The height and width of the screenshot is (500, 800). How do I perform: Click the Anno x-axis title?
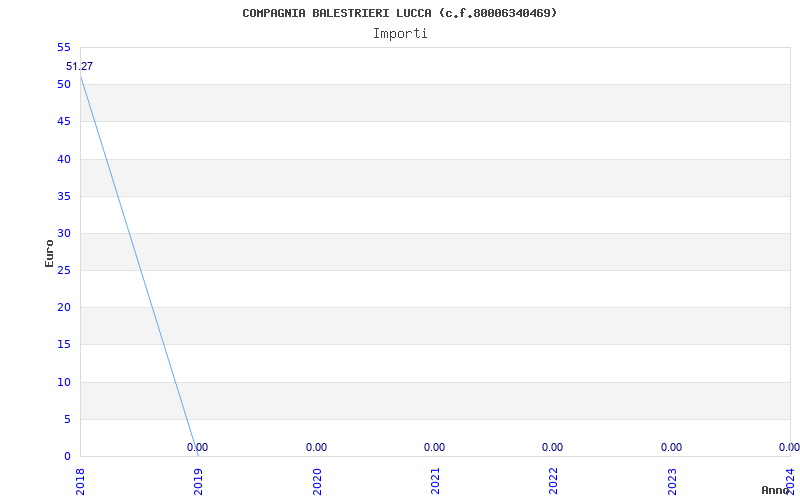click(x=776, y=490)
